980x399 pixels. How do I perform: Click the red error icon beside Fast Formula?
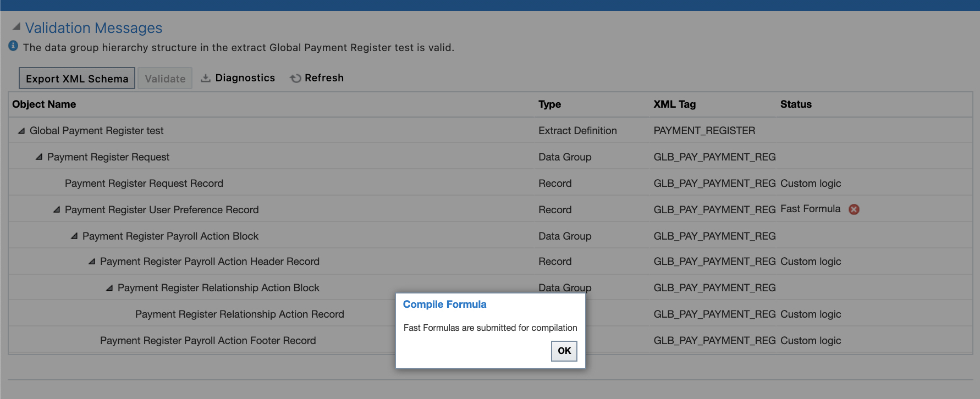(854, 209)
